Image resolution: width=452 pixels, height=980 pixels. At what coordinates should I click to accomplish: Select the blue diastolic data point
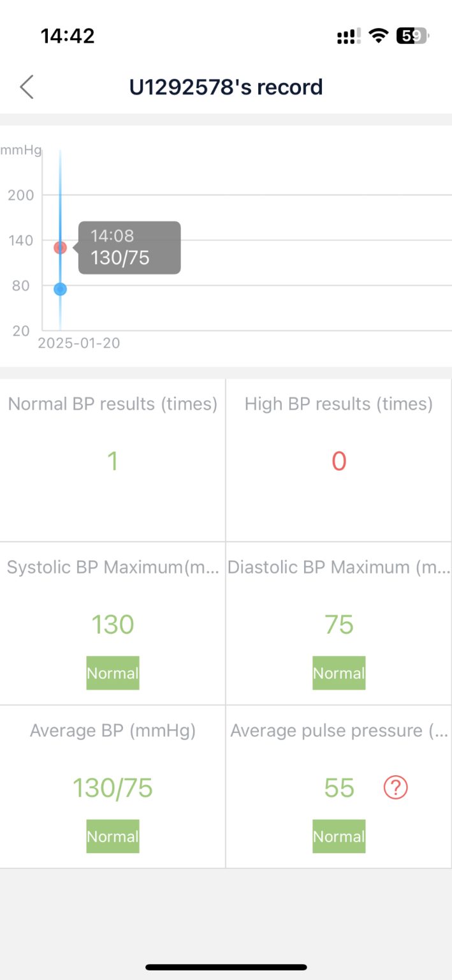coord(60,289)
